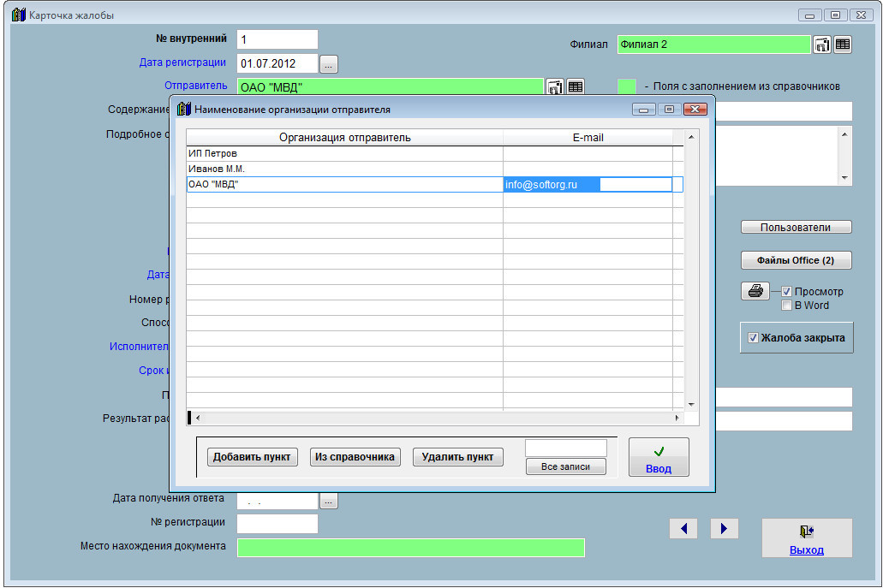Click the Место нахождения документа field

tap(410, 548)
